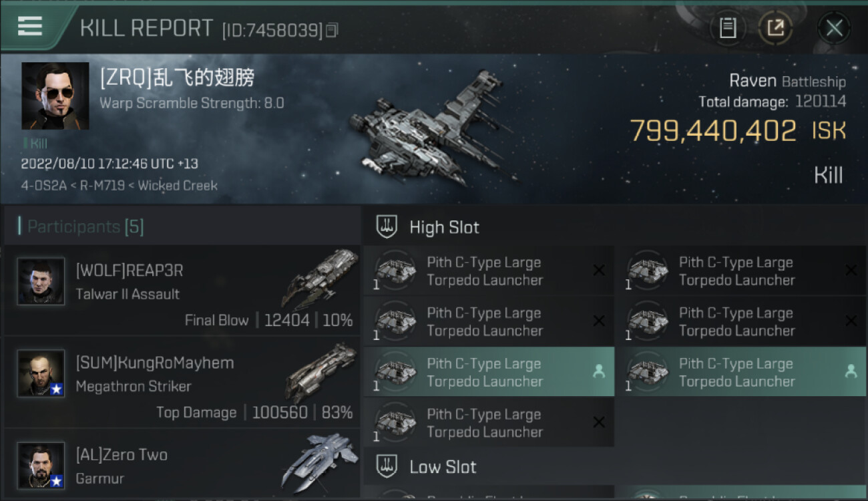The width and height of the screenshot is (868, 501).
Task: Select first Pith C-Type Torpedo Launcher entry
Action: (489, 271)
